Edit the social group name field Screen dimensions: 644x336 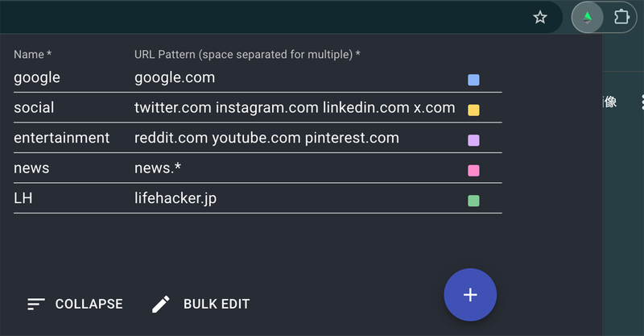point(68,108)
